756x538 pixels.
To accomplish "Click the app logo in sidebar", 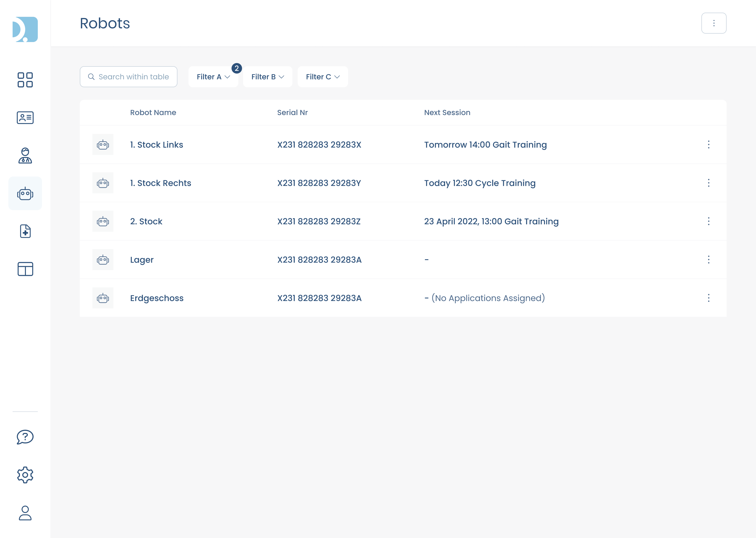I will tap(25, 29).
